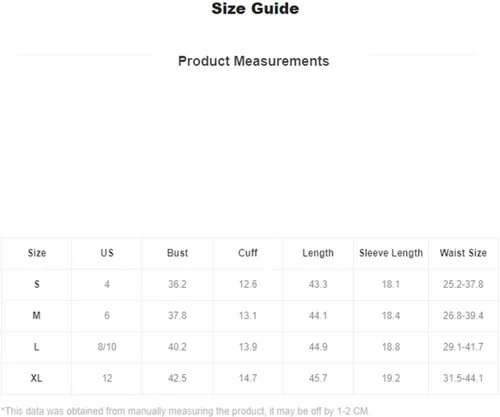The width and height of the screenshot is (500, 417).
Task: Click the Cuff column header
Action: [248, 253]
